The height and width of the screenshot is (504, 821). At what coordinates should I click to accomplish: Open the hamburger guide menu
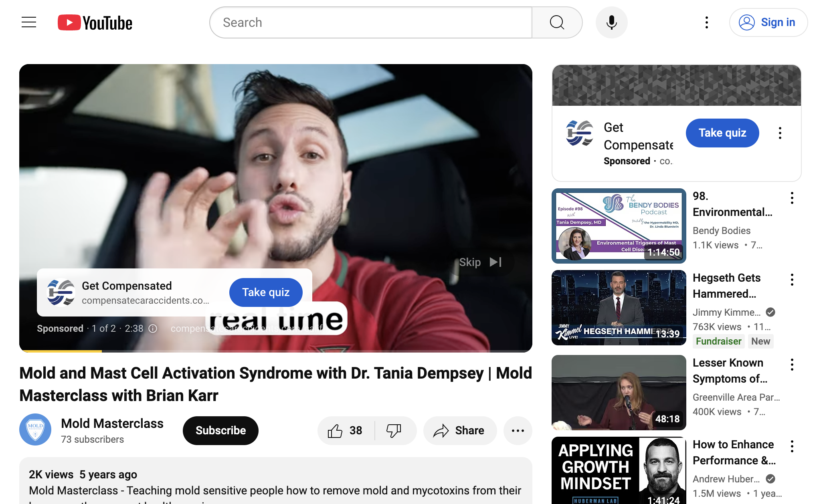pos(29,22)
